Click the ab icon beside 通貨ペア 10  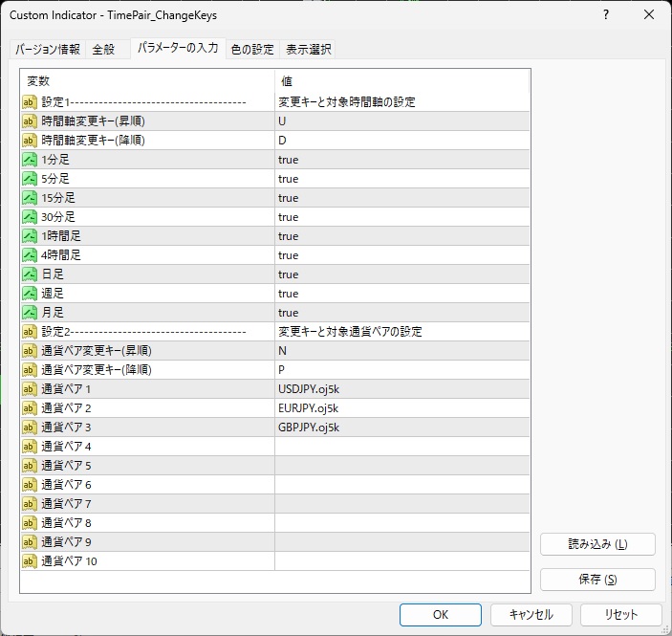click(30, 561)
